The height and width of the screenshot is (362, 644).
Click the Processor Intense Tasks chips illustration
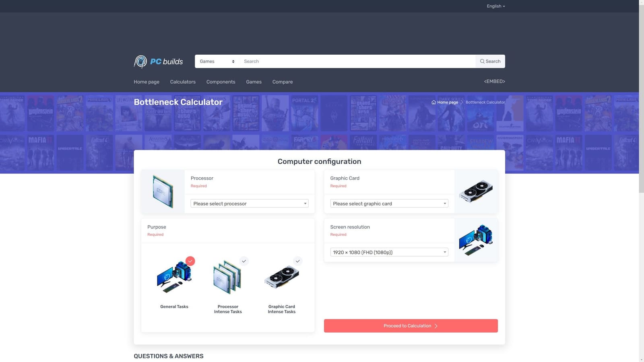click(227, 278)
